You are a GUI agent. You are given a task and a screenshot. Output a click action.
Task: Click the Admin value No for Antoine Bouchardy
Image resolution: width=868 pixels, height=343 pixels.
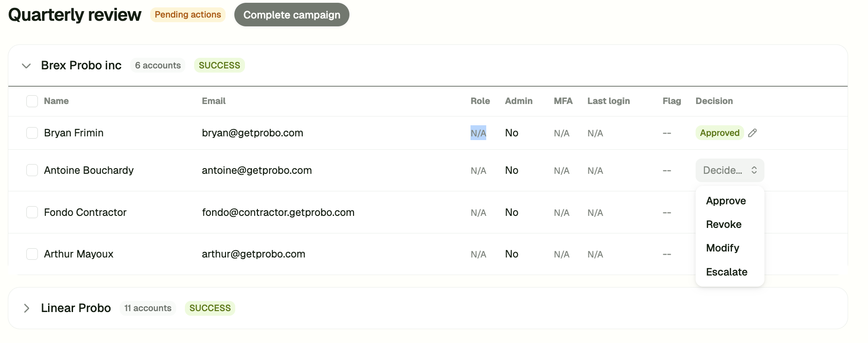point(512,170)
